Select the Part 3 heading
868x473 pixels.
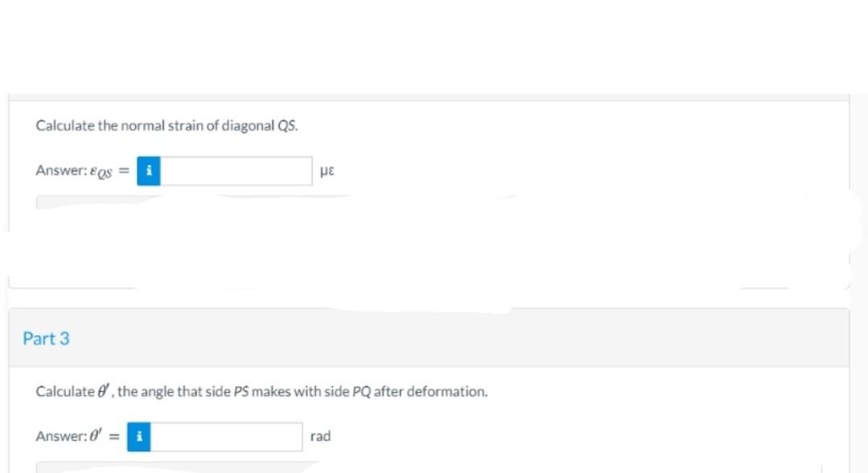click(x=46, y=339)
